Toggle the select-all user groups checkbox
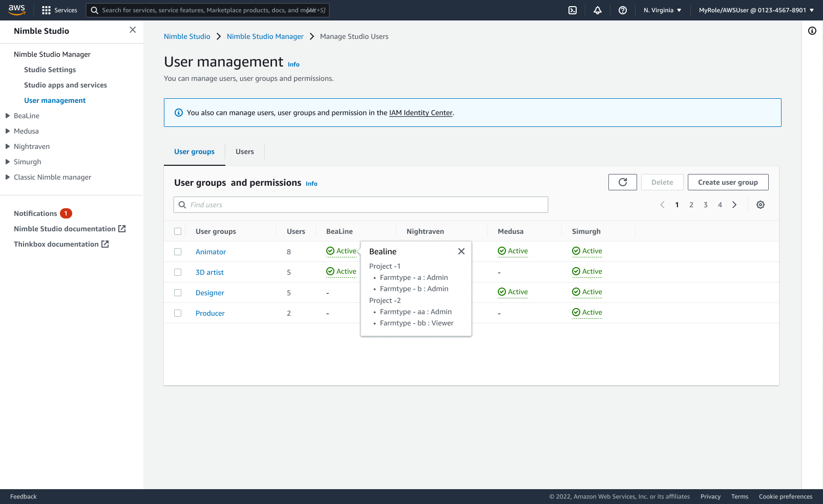Screen dimensions: 823x504 (178, 231)
